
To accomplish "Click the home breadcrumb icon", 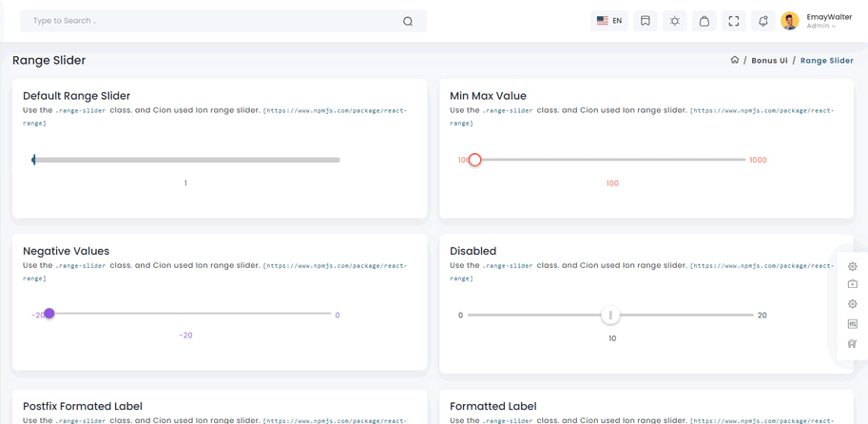I will (x=734, y=60).
